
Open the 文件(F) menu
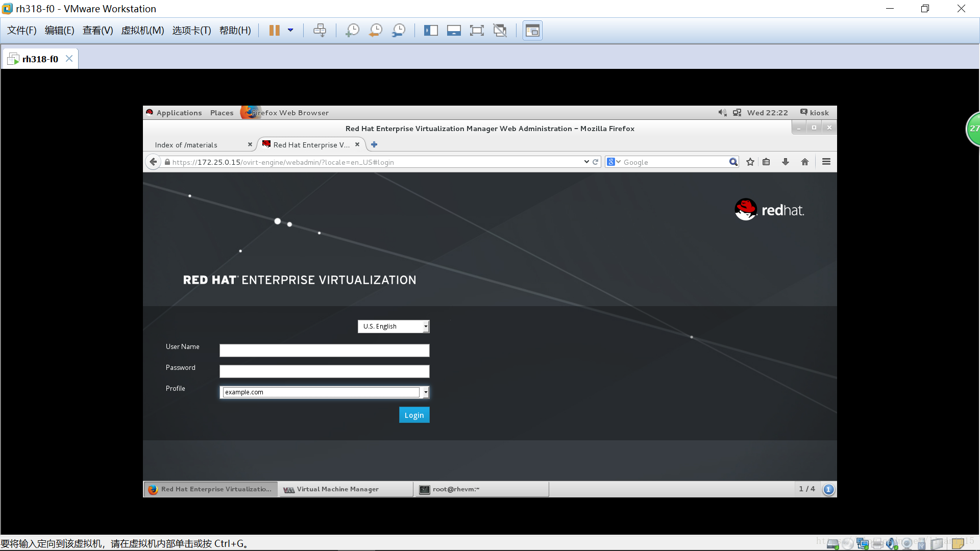pos(22,31)
